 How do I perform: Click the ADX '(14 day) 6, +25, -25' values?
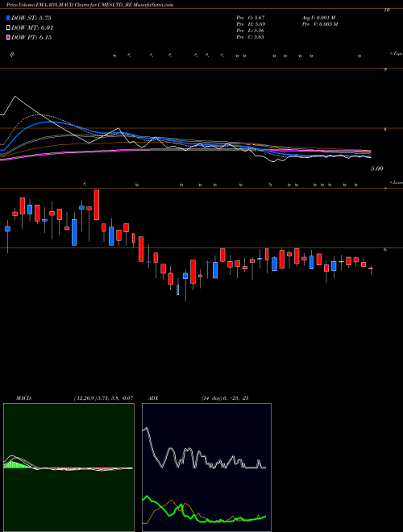click(225, 398)
